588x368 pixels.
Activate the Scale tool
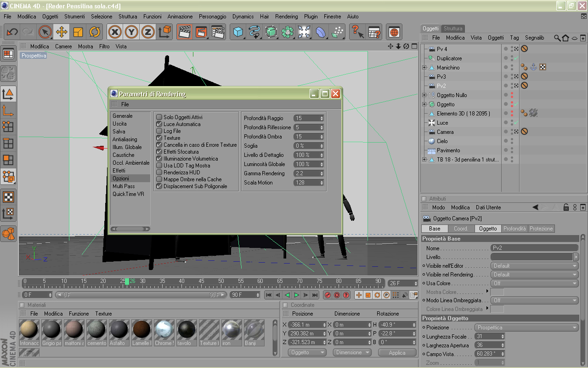pyautogui.click(x=78, y=32)
